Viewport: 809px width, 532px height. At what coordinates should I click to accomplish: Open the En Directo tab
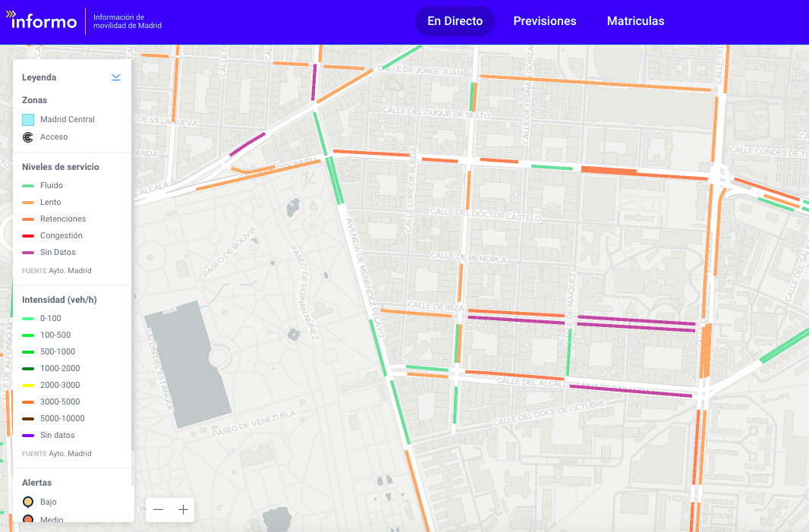click(x=455, y=21)
